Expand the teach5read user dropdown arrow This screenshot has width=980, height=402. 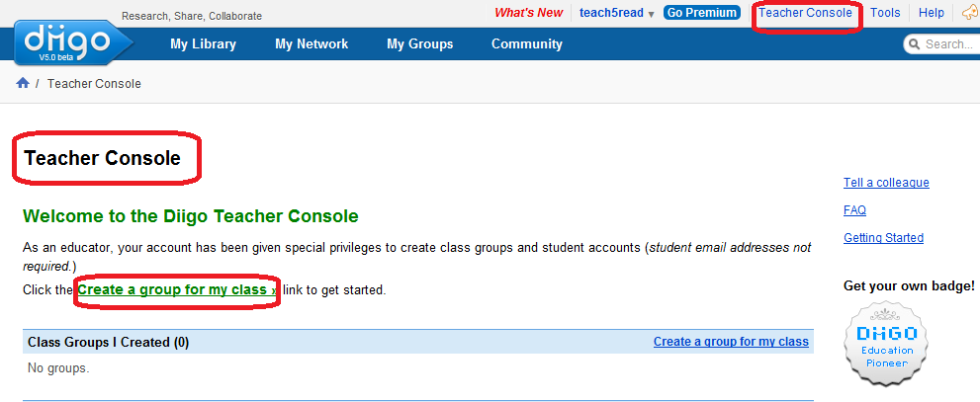pos(652,15)
